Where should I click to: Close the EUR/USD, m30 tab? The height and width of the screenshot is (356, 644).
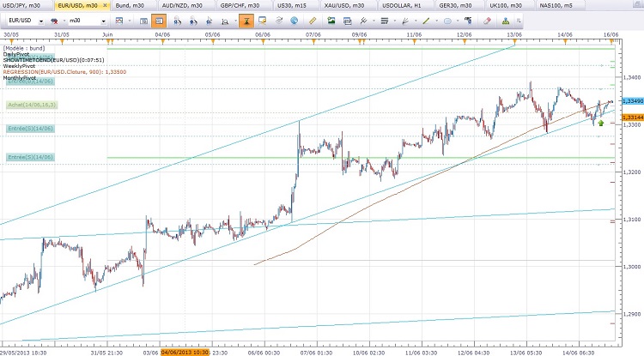pyautogui.click(x=105, y=5)
